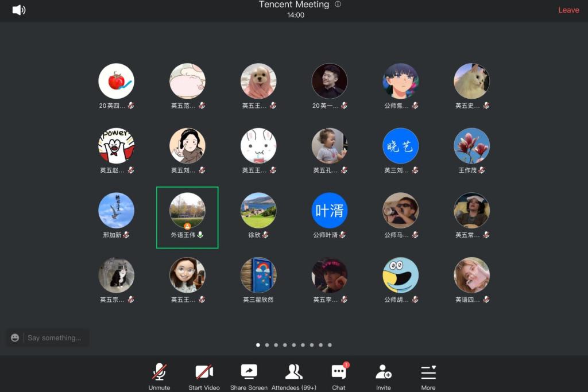Image resolution: width=588 pixels, height=392 pixels.
Task: Leave the meeting
Action: (568, 10)
